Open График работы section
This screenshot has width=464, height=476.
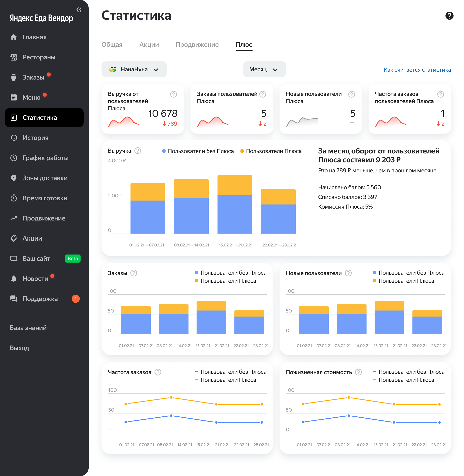coord(44,158)
